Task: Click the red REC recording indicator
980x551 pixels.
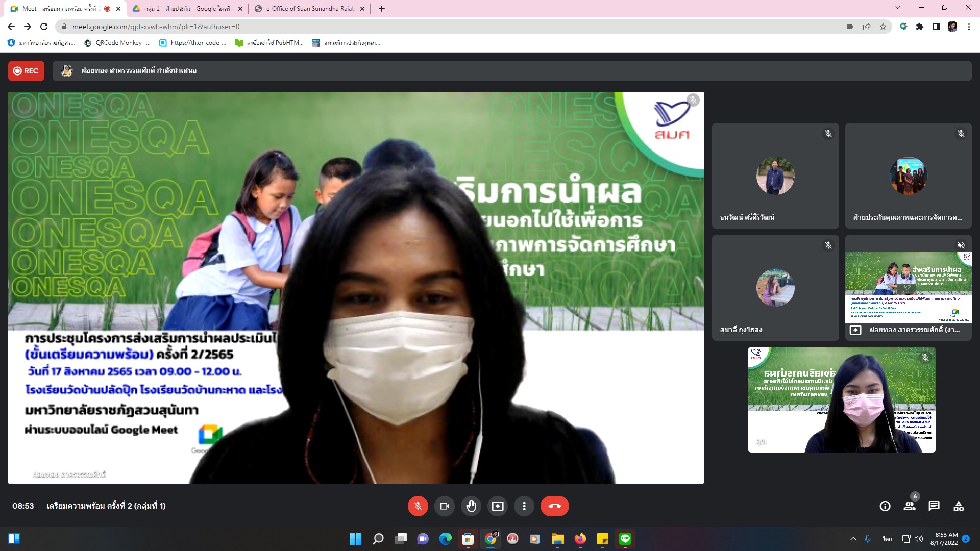Action: point(26,71)
